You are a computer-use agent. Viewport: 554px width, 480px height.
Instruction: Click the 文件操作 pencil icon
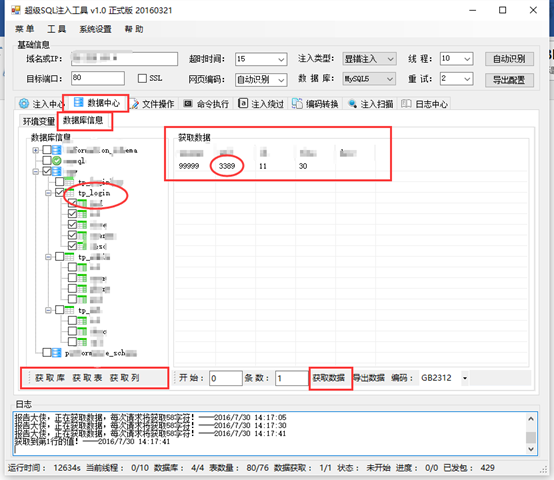(x=134, y=104)
